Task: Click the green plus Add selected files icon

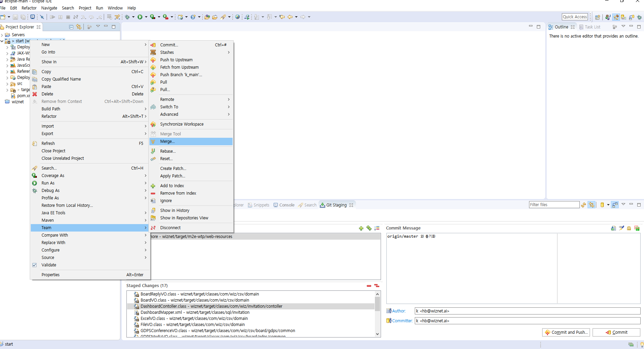Action: tap(361, 228)
